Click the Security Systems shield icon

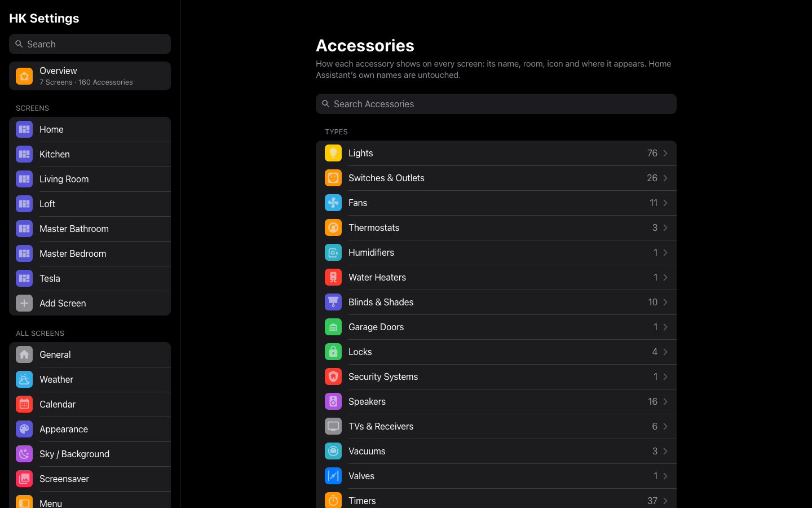point(333,376)
